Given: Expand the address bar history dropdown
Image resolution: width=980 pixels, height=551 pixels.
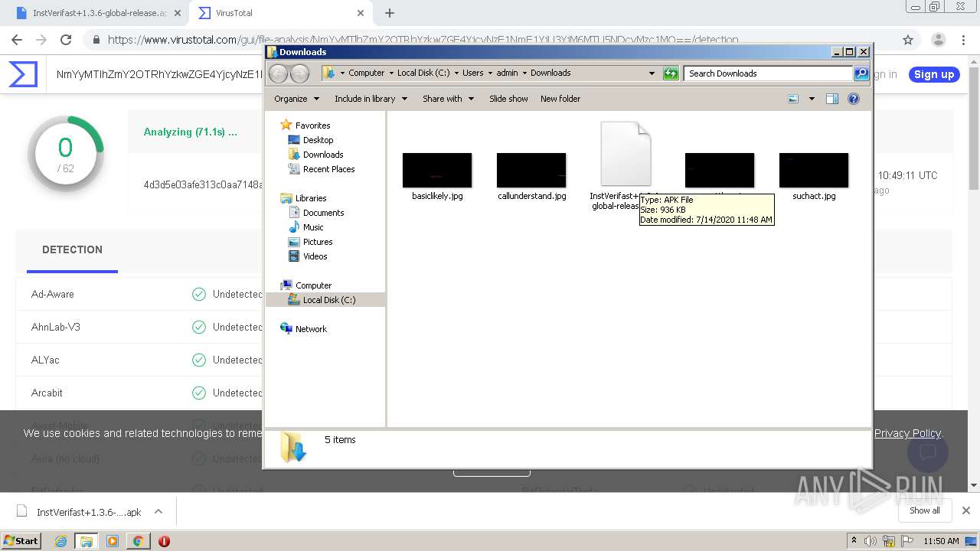Looking at the screenshot, I should click(x=652, y=73).
